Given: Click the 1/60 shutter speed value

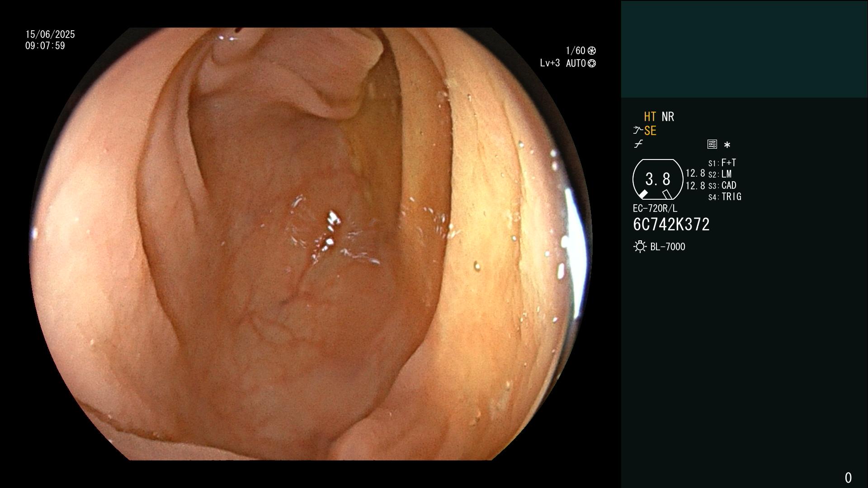Looking at the screenshot, I should click(576, 51).
